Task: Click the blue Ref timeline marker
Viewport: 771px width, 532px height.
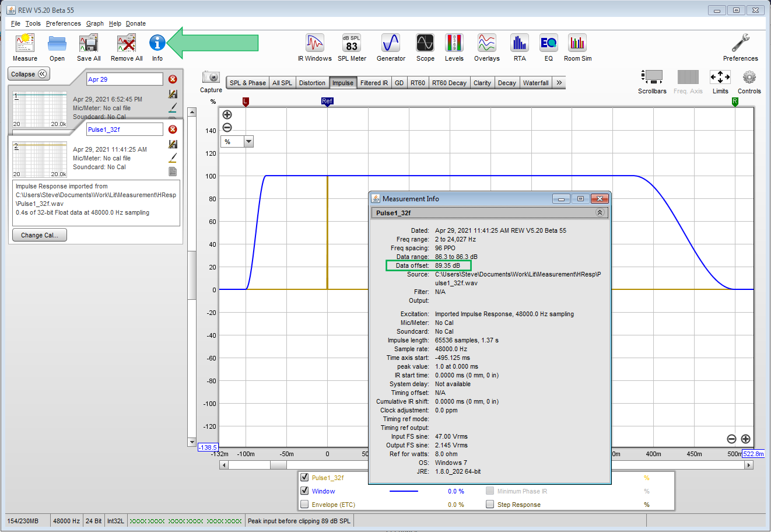Action: pyautogui.click(x=327, y=101)
